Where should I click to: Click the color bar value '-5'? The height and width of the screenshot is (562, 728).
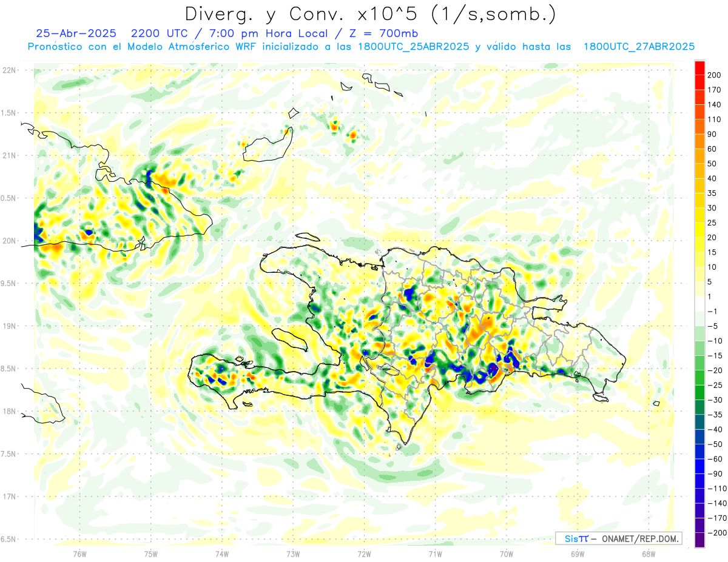[713, 326]
